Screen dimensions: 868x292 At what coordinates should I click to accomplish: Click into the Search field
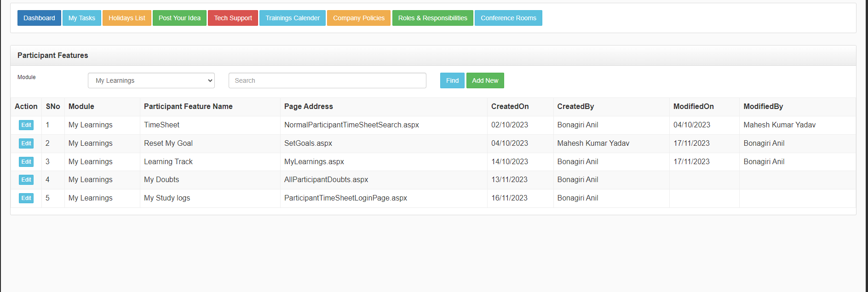coord(327,80)
